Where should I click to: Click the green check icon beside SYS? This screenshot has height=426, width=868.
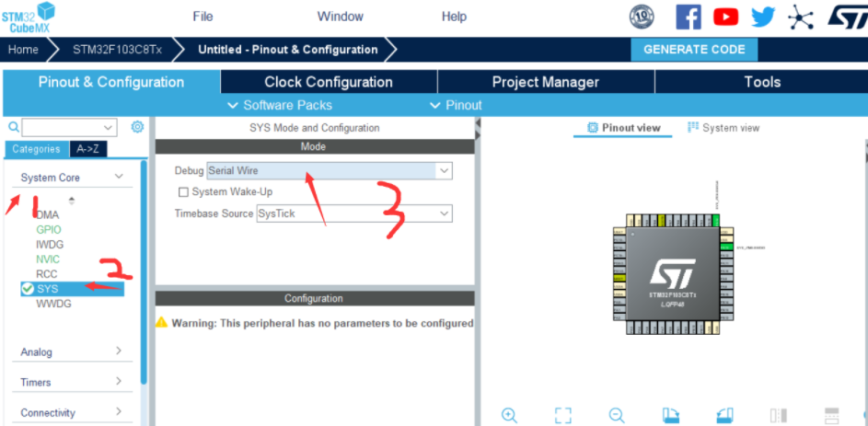tap(28, 289)
